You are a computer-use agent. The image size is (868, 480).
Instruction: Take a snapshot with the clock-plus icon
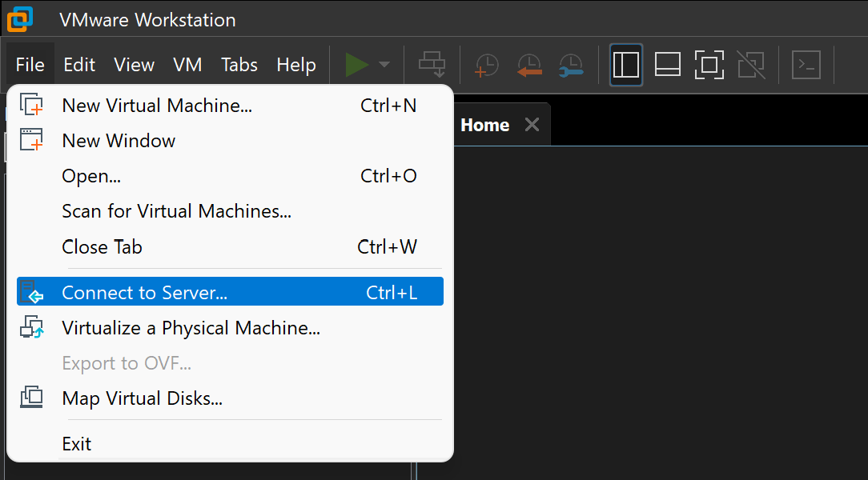[x=487, y=65]
